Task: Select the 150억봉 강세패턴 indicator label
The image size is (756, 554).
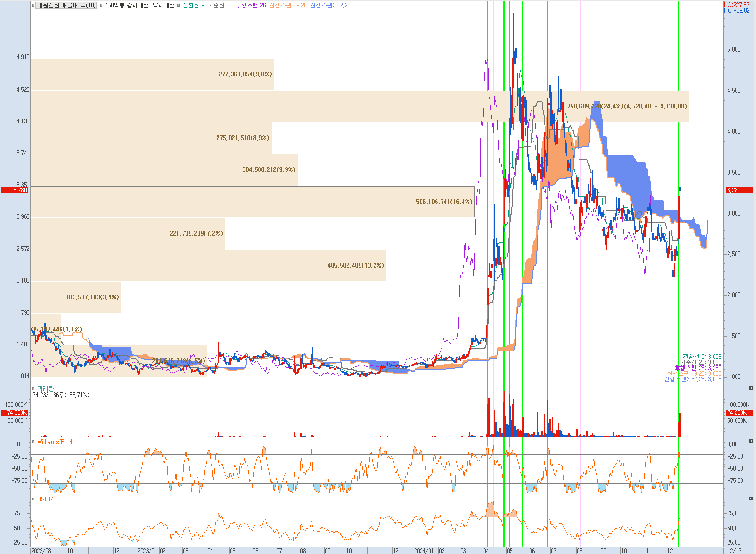Action: [x=127, y=6]
